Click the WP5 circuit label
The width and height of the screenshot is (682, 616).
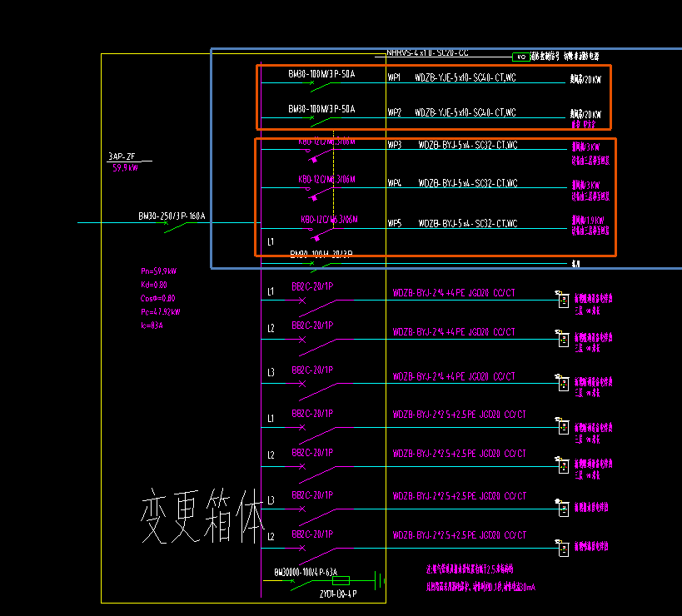pyautogui.click(x=395, y=223)
